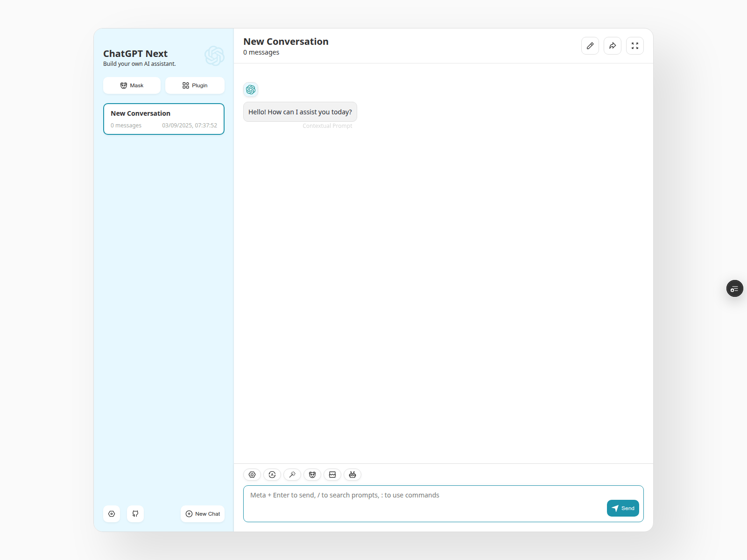The width and height of the screenshot is (747, 560).
Task: Focus the message input box
Action: point(444,504)
